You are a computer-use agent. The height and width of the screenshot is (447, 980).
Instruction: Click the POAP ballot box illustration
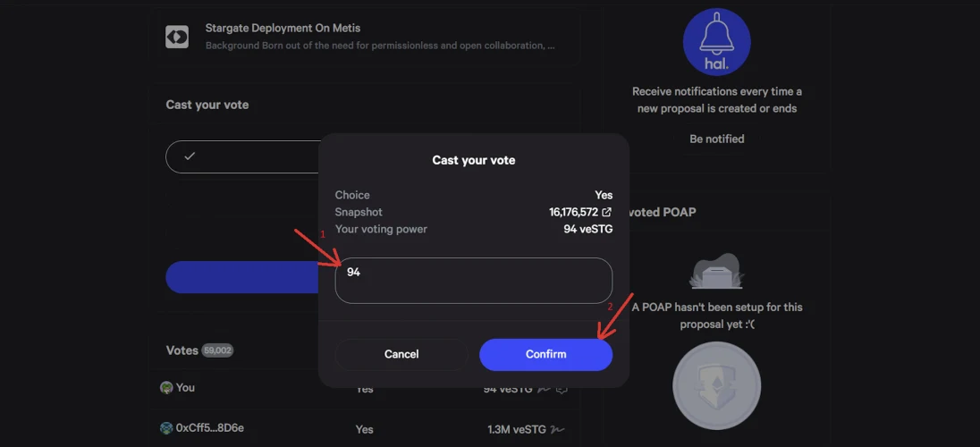(716, 271)
